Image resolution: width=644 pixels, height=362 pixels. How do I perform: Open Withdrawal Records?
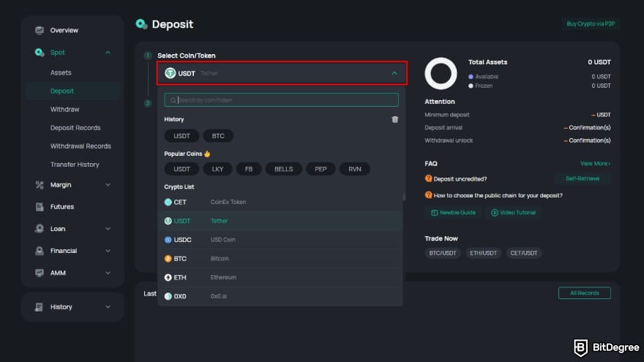tap(80, 146)
